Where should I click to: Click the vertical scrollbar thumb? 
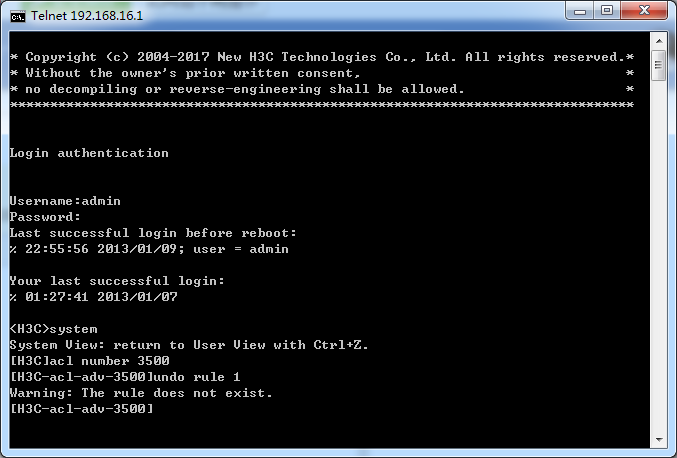[658, 66]
